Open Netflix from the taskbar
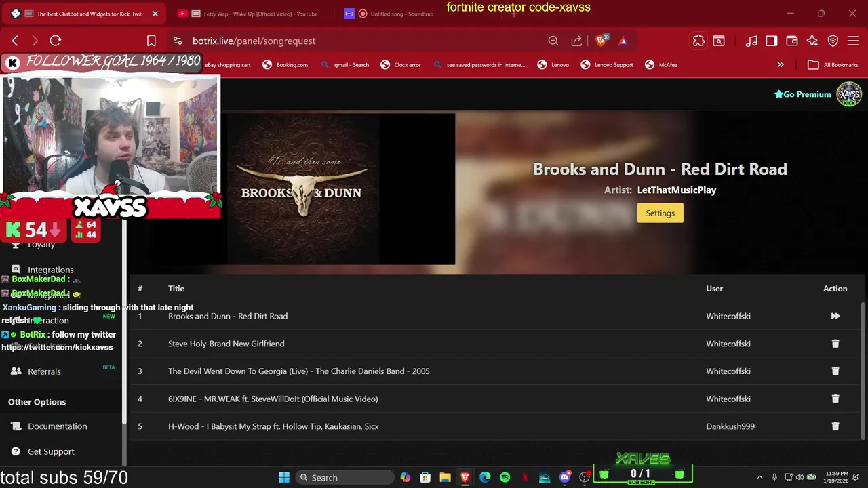Screen dimensions: 868x488 coord(524,477)
